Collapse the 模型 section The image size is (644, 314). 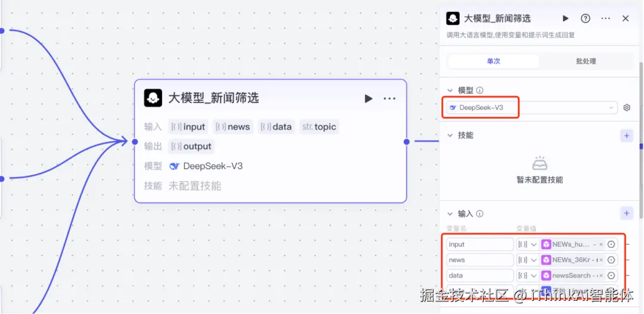(x=450, y=91)
